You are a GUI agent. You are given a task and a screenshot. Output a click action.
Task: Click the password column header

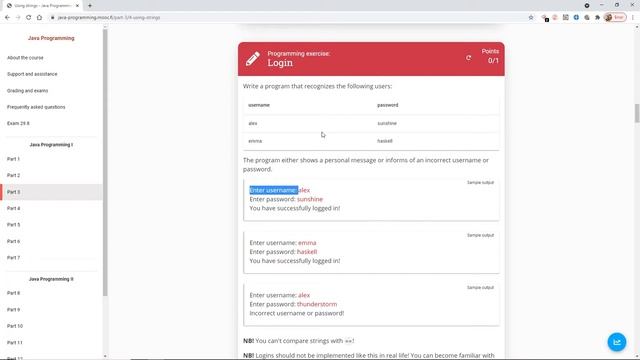(387, 105)
